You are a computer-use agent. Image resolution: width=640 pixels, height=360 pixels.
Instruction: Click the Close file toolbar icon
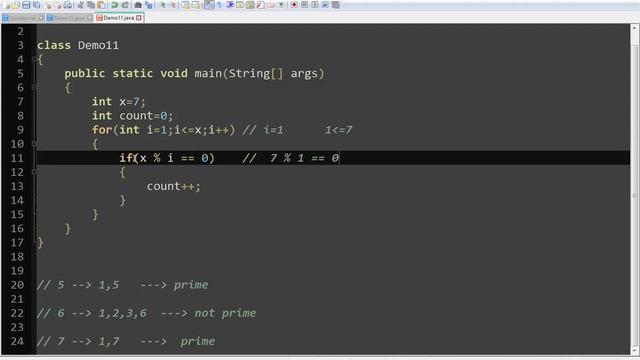(49, 5)
